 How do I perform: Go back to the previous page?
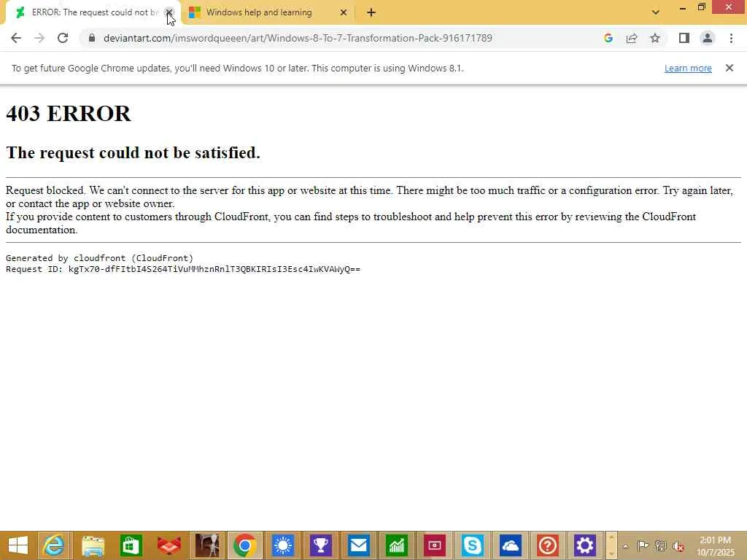tap(16, 38)
